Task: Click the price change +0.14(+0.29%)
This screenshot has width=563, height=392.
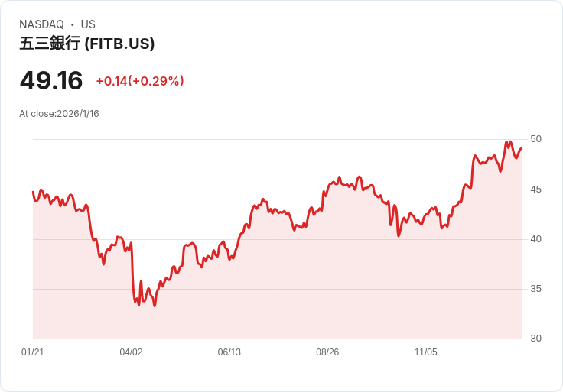Action: click(140, 81)
